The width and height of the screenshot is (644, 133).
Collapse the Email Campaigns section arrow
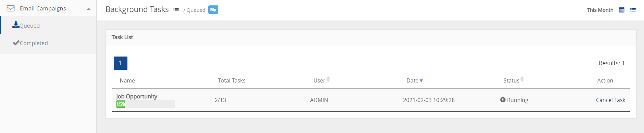tap(89, 9)
